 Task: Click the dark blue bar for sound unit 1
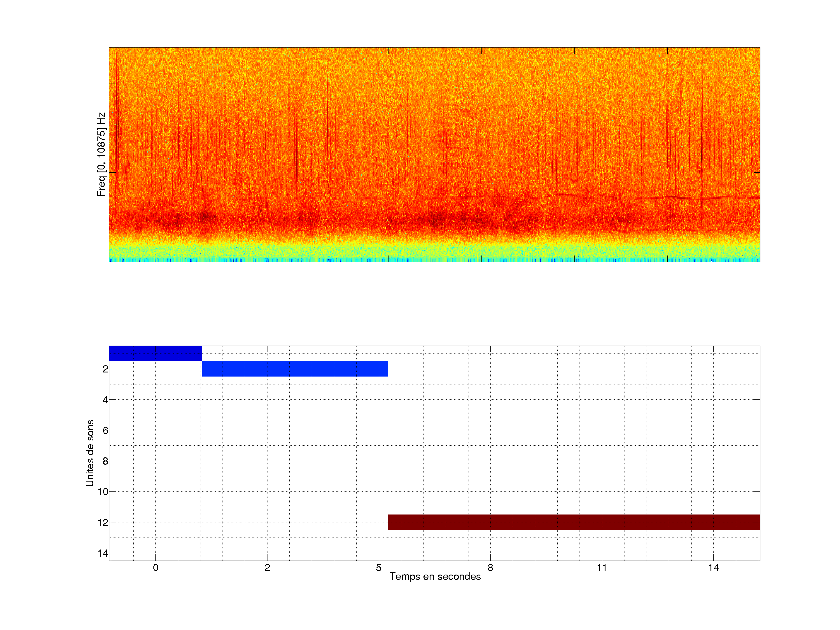155,353
